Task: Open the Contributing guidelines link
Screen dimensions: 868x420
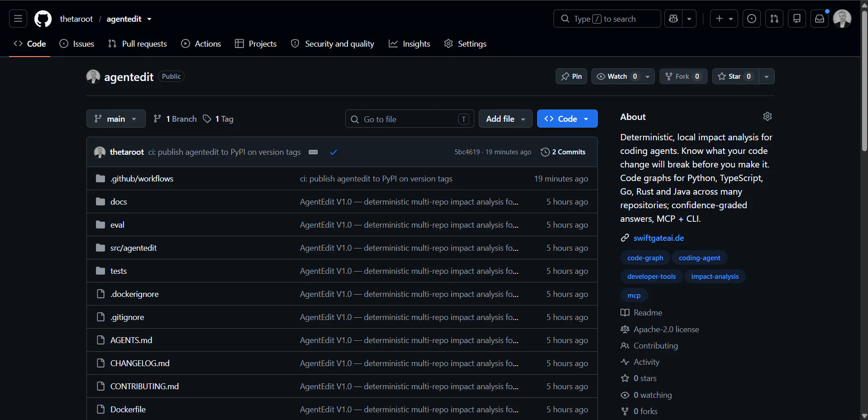Action: point(656,346)
